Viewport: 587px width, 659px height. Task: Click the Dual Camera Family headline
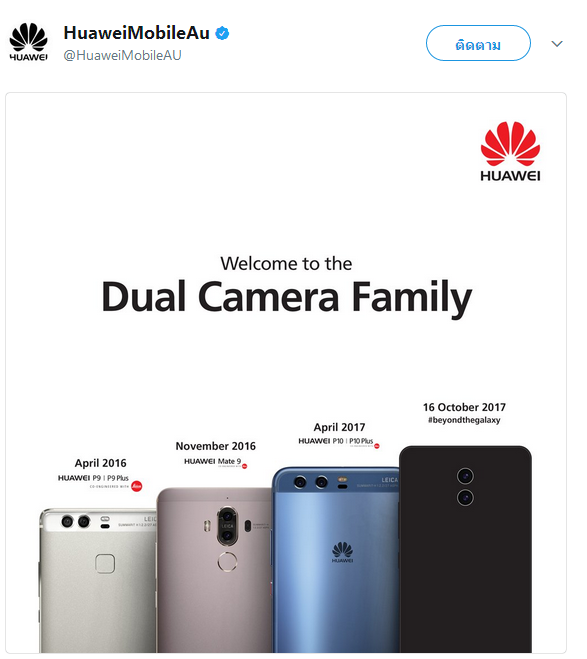click(x=287, y=298)
